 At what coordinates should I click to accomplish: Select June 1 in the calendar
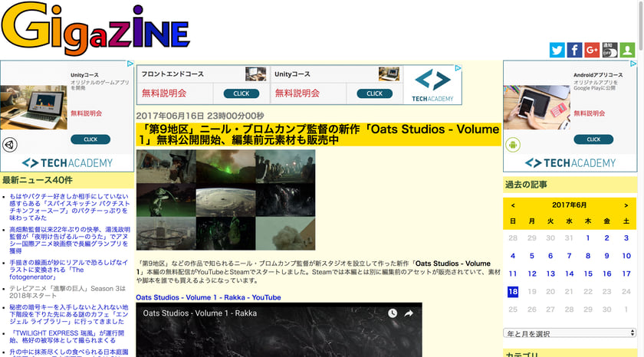[x=588, y=238]
